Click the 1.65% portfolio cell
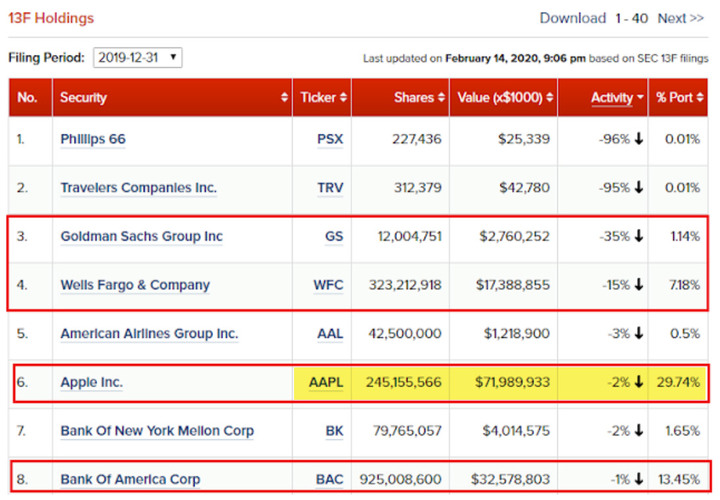 tap(683, 431)
